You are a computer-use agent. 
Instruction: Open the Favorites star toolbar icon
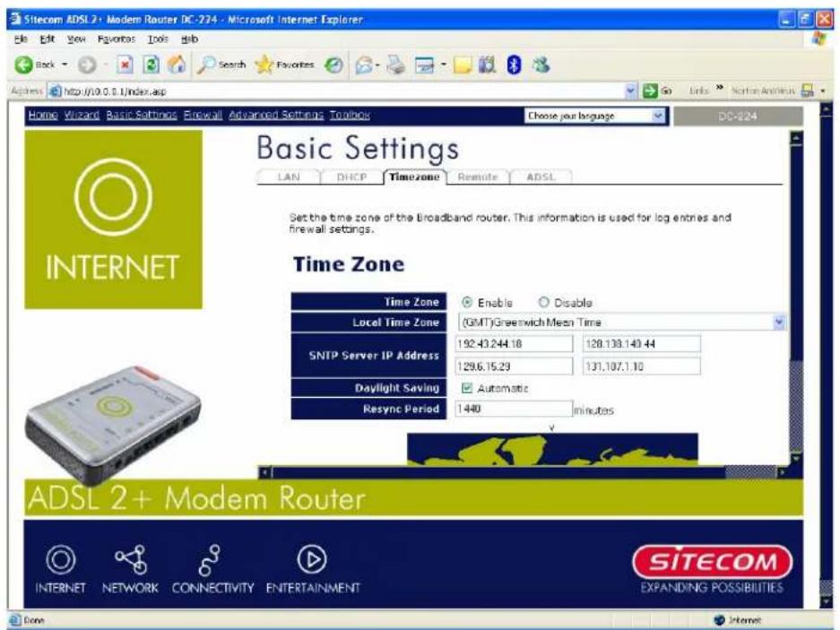264,65
